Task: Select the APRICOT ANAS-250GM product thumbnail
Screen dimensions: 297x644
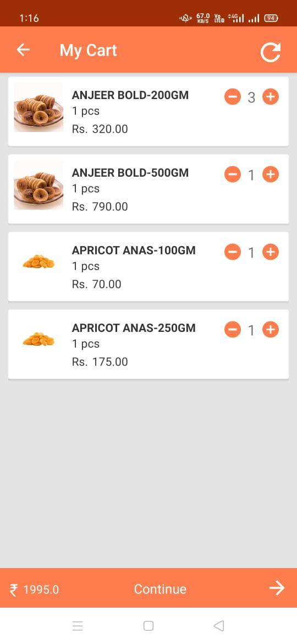Action: click(38, 339)
